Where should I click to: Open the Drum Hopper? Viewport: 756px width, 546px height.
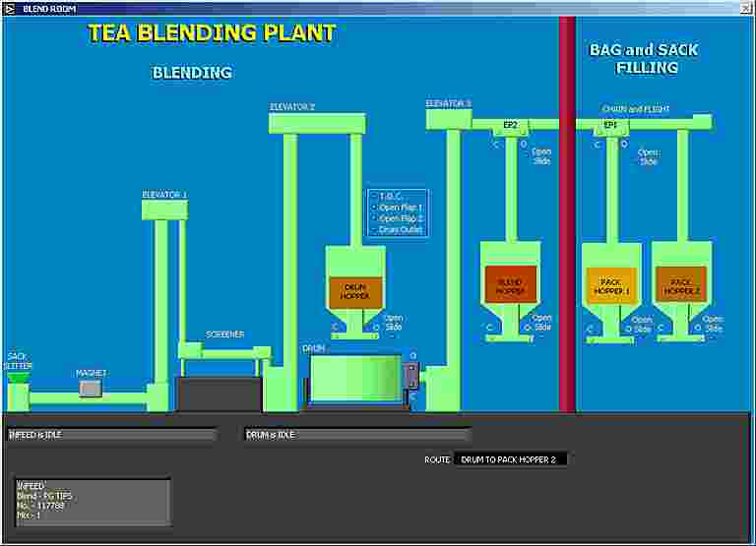[x=354, y=290]
